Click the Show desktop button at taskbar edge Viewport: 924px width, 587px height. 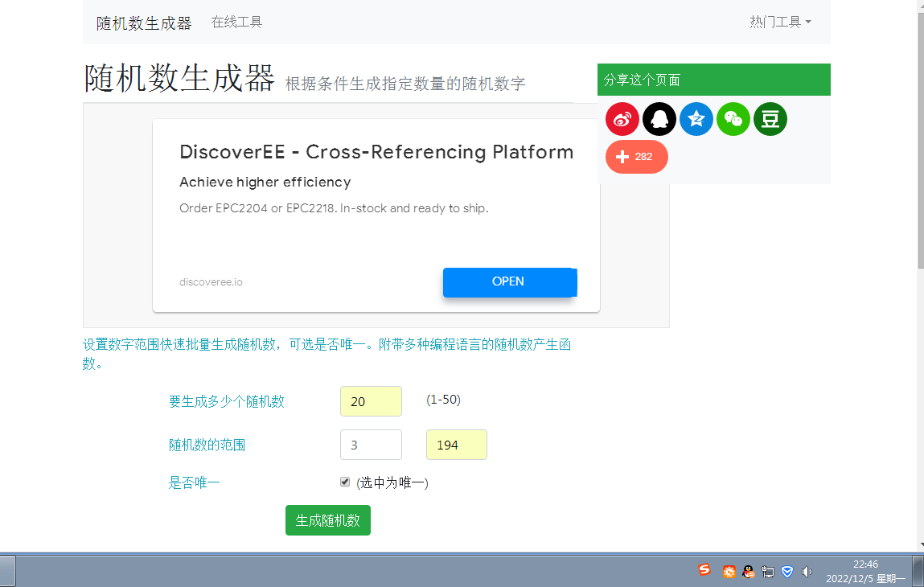pos(918,571)
